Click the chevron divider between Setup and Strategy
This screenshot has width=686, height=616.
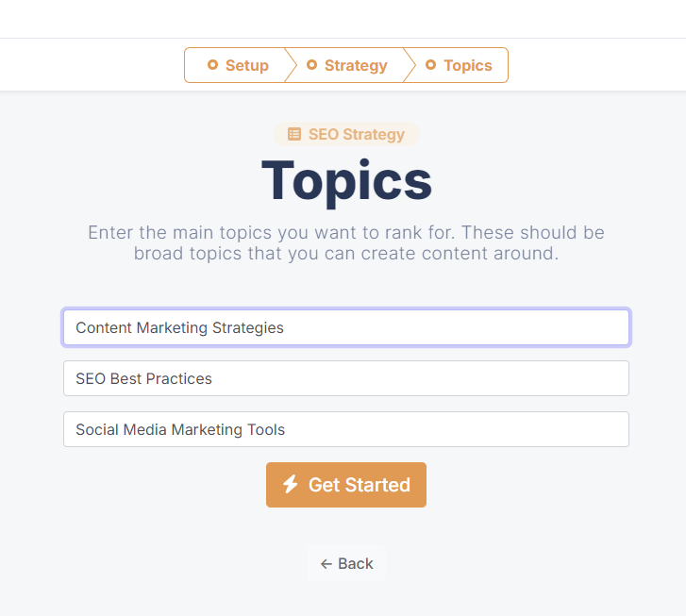pos(290,65)
